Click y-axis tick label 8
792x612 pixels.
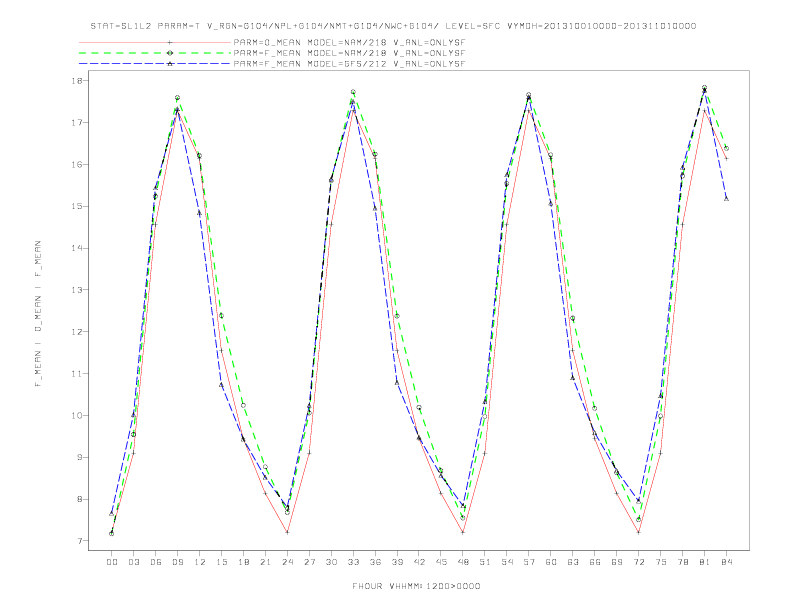click(81, 499)
